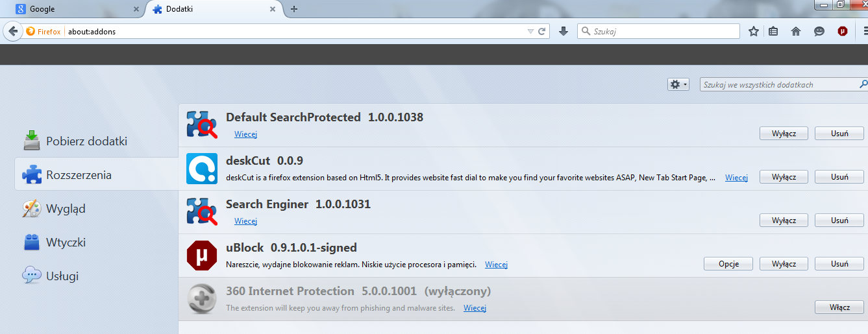Disable deskCut with Wyłącz

(x=784, y=177)
